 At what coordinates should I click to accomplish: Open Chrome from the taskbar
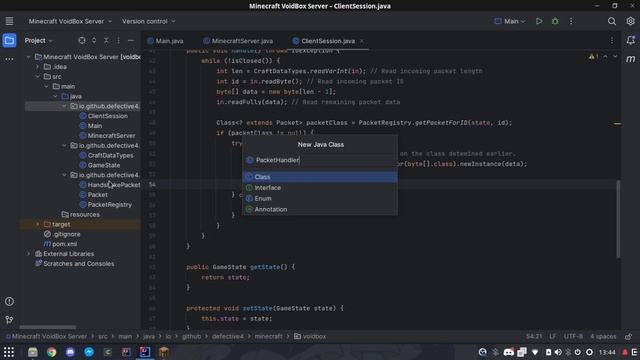51,352
